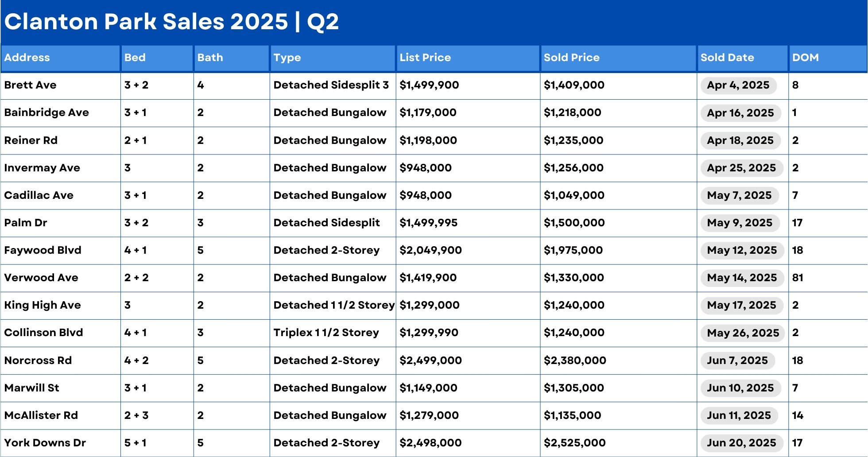Select the York Downs Dr address cell

45,443
